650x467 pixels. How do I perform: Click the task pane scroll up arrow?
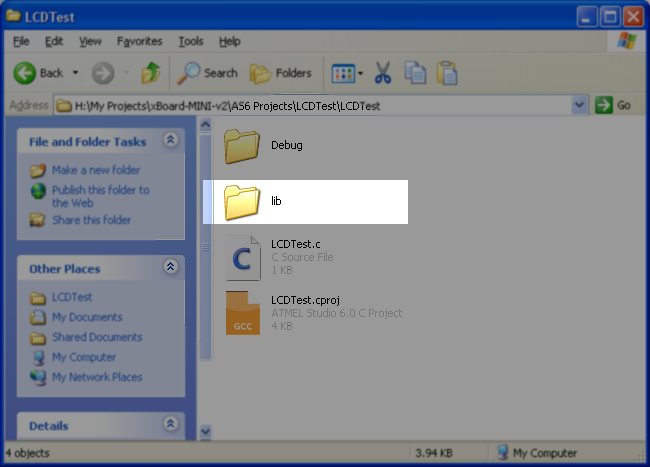206,125
